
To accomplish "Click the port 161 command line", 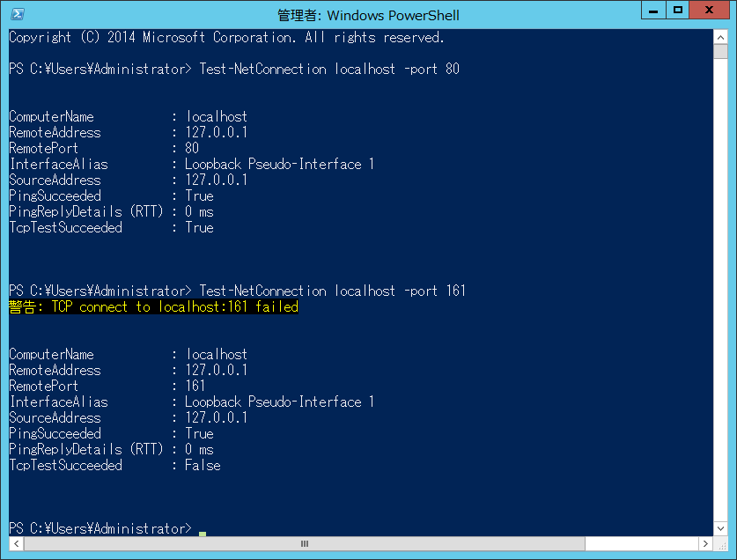I will pos(238,291).
